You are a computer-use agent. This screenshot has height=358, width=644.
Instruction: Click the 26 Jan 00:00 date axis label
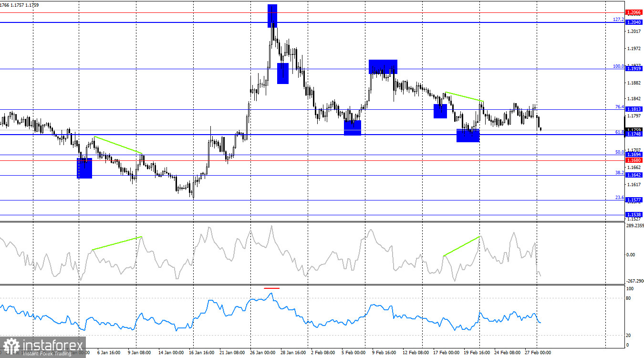[262, 353]
